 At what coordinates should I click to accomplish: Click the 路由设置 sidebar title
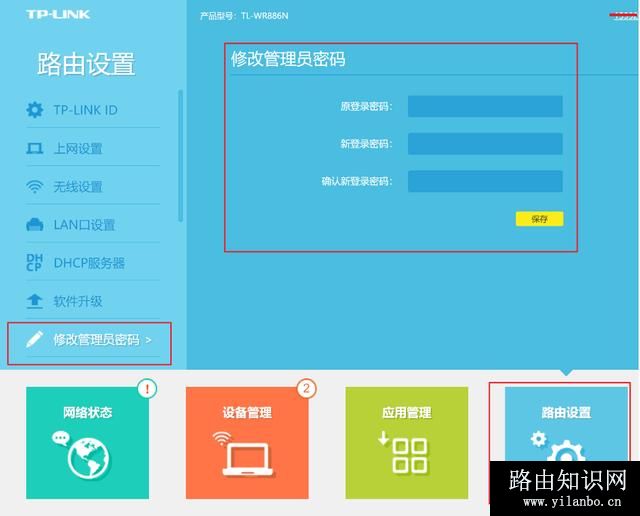click(x=86, y=64)
